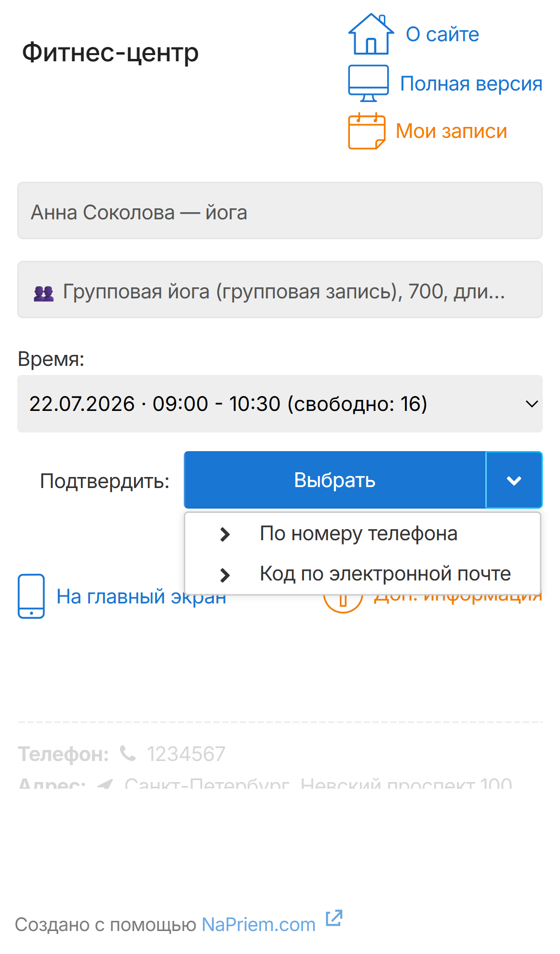Select Код по электронной почте option
This screenshot has height=954, width=560.
pos(362,574)
